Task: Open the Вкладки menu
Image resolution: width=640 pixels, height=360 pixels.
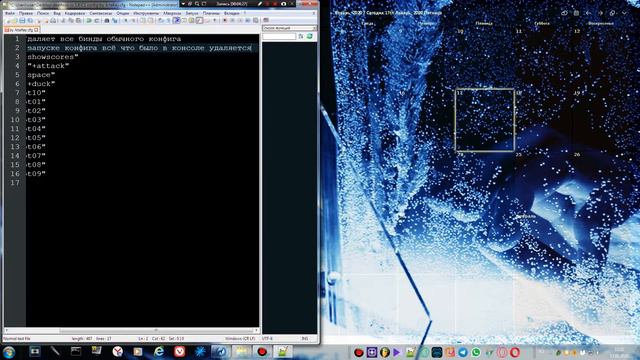Action: point(231,13)
